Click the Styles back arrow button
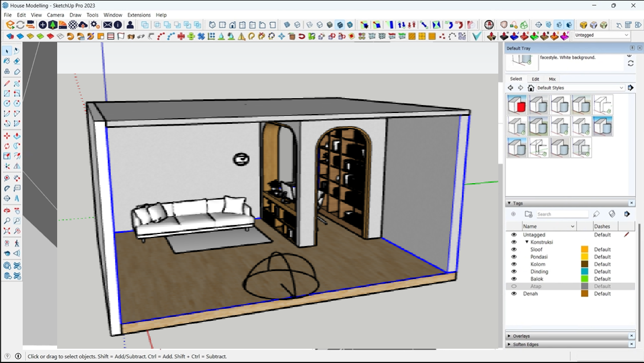The width and height of the screenshot is (644, 363). tap(510, 88)
